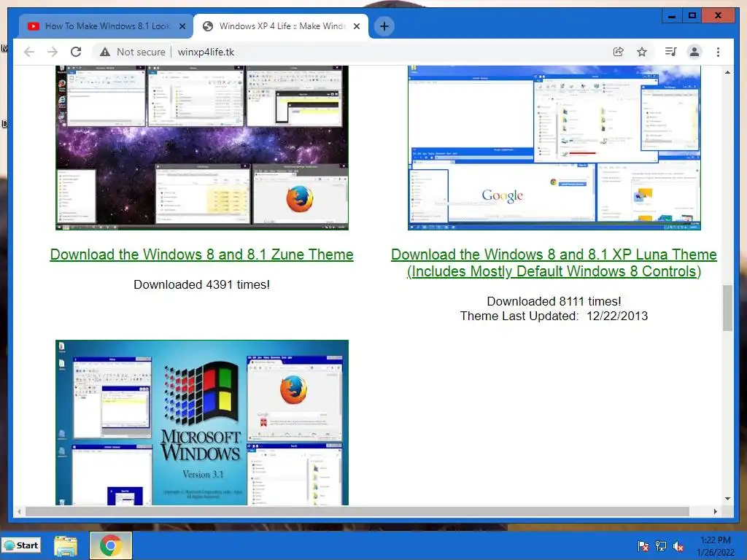This screenshot has height=560, width=747.
Task: Open the taskbar clock showing 1:22 PM
Action: point(715,545)
